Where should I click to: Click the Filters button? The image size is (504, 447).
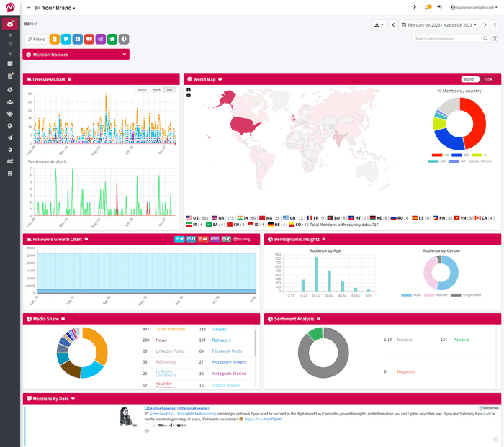point(35,39)
